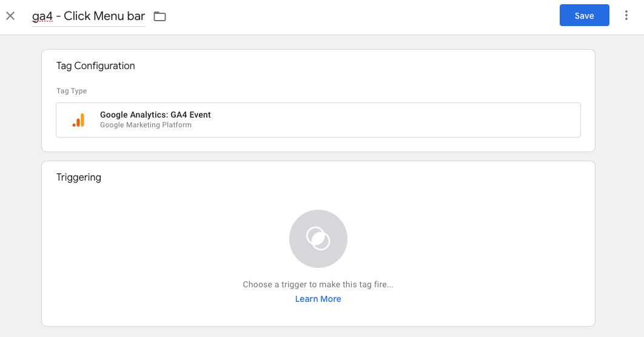The image size is (644, 337).
Task: Click the Tag Configuration heading
Action: point(95,65)
